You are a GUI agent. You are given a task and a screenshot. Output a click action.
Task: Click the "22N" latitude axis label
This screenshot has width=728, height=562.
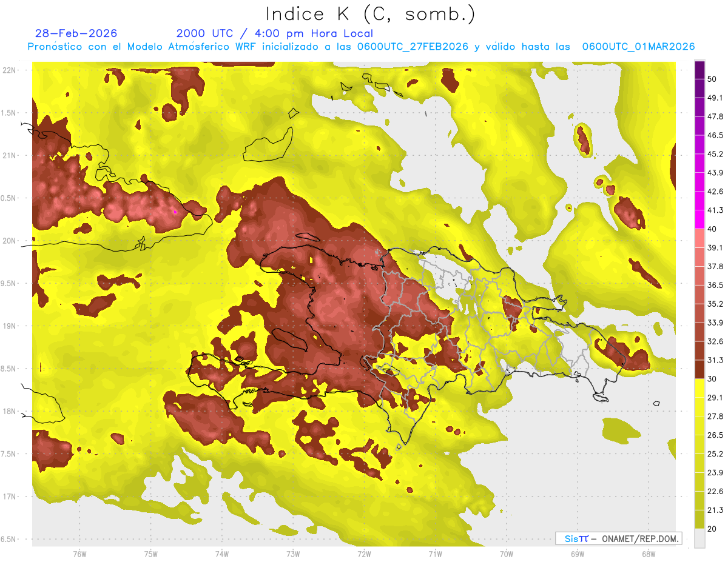(10, 70)
